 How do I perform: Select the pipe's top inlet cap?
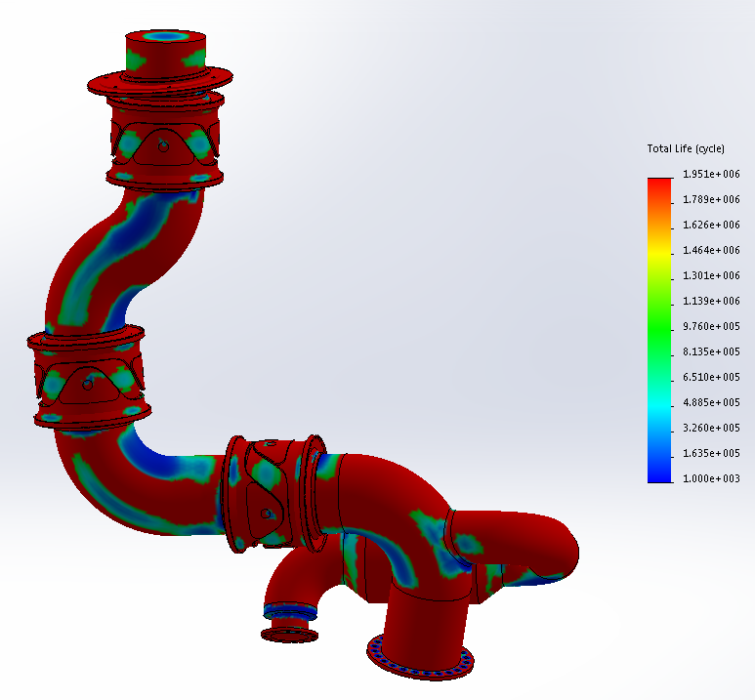166,36
